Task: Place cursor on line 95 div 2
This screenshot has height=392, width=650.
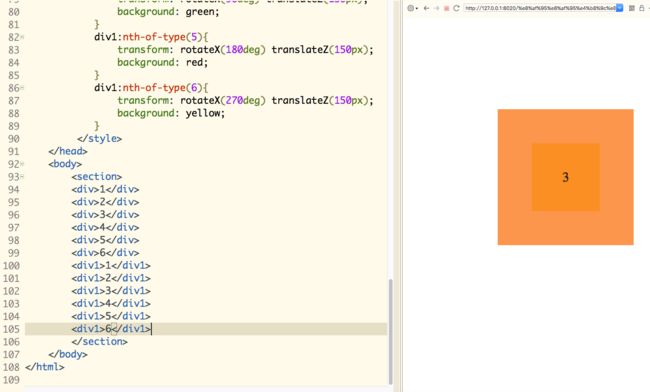Action: [x=105, y=202]
